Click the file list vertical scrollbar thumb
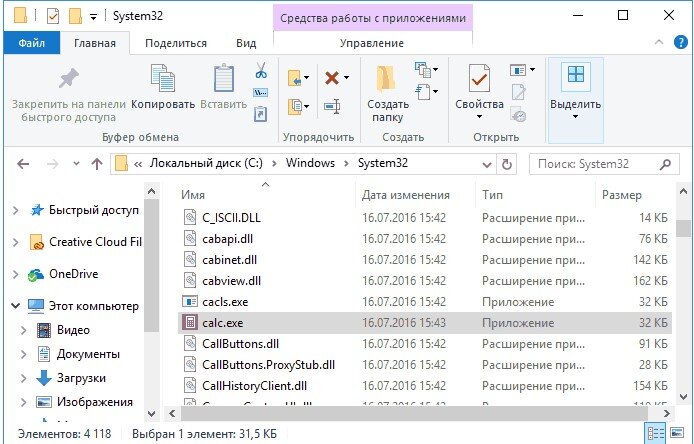Image resolution: width=694 pixels, height=444 pixels. tap(683, 229)
